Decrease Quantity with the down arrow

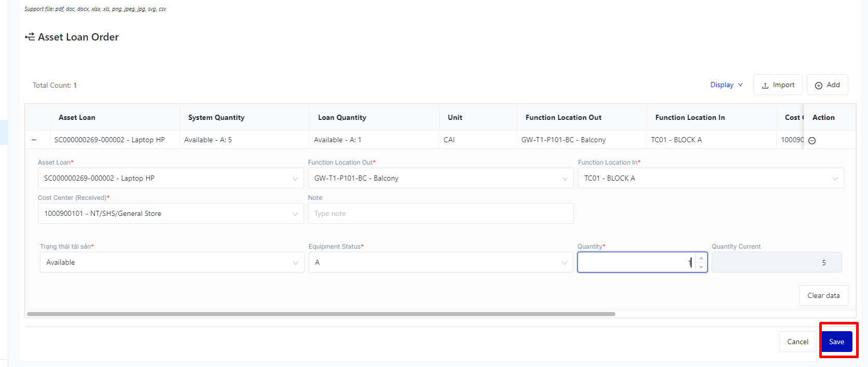point(701,267)
